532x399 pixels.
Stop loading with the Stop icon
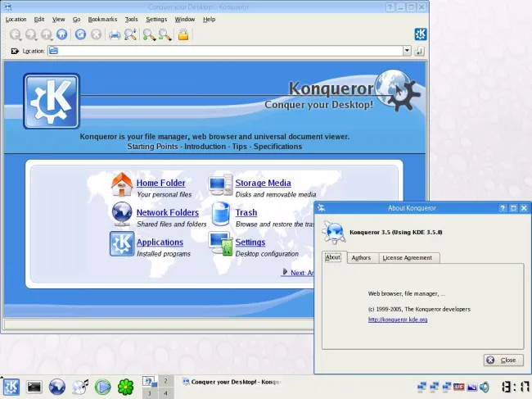click(x=97, y=34)
